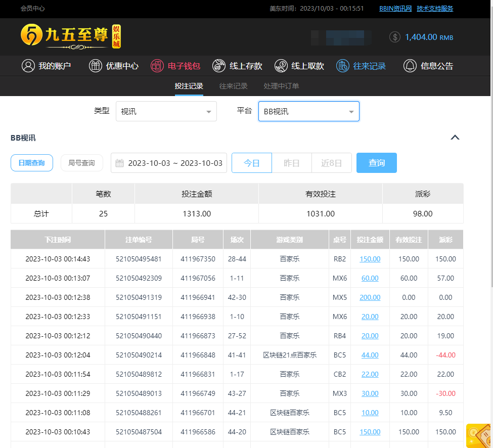Viewport: 493px width, 448px height.
Task: Click the My Account person icon
Action: click(28, 66)
